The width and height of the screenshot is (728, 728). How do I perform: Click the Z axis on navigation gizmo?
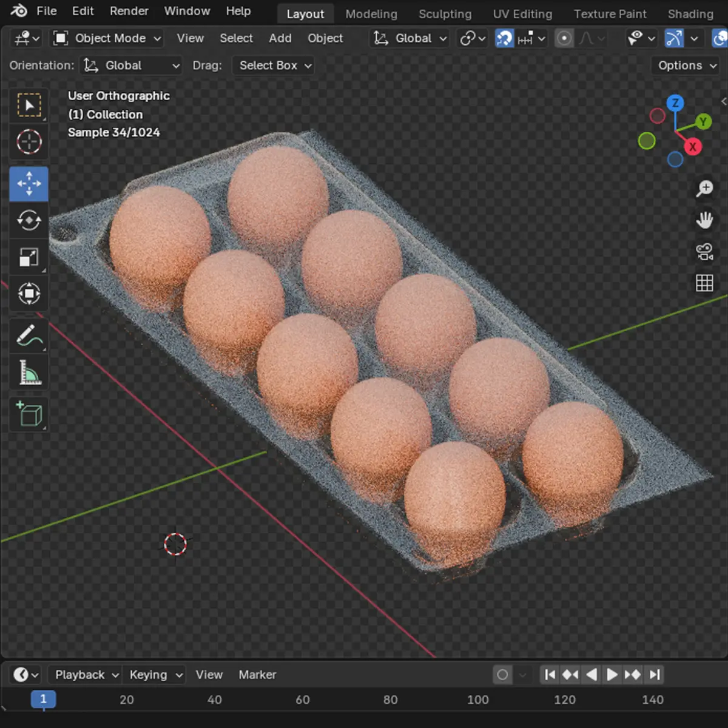[675, 103]
